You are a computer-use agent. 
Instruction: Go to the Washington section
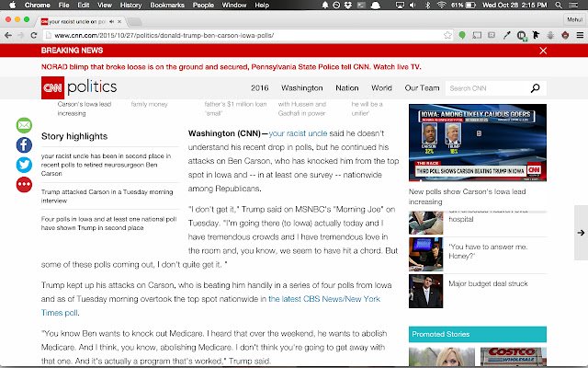[x=302, y=88]
